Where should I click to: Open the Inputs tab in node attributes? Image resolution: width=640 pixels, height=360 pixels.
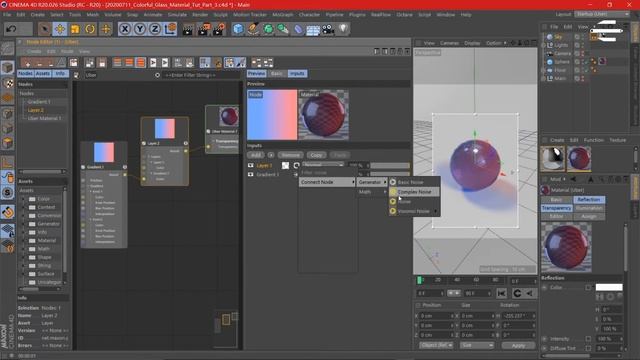coord(297,73)
